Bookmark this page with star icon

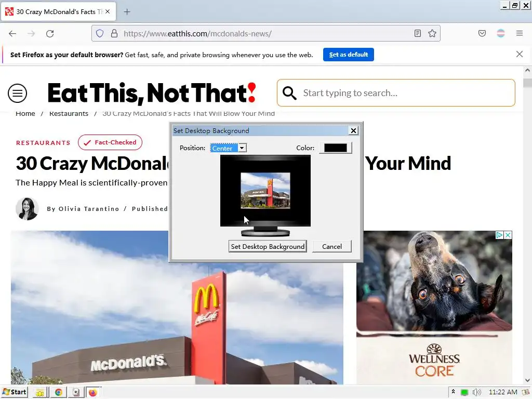click(x=432, y=33)
